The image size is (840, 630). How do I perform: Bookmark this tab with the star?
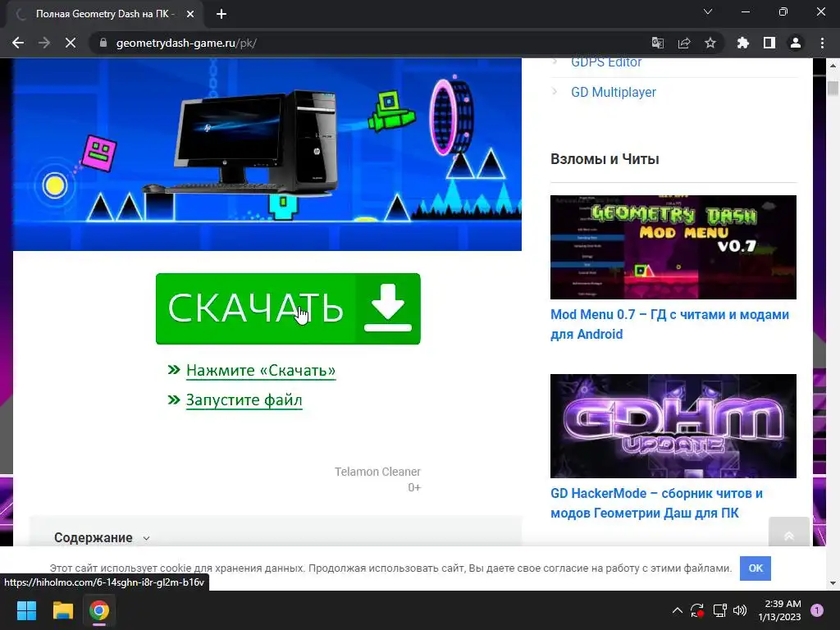(x=710, y=43)
